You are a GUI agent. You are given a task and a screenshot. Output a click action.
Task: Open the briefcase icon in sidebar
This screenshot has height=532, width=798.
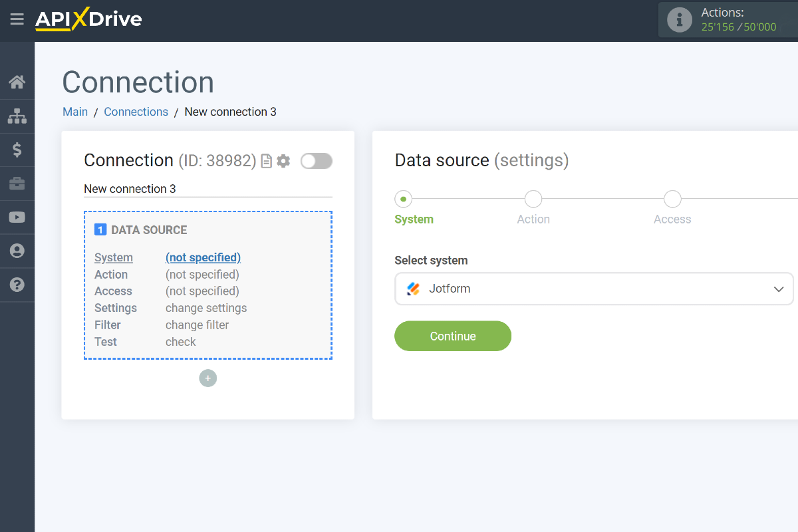tap(17, 184)
